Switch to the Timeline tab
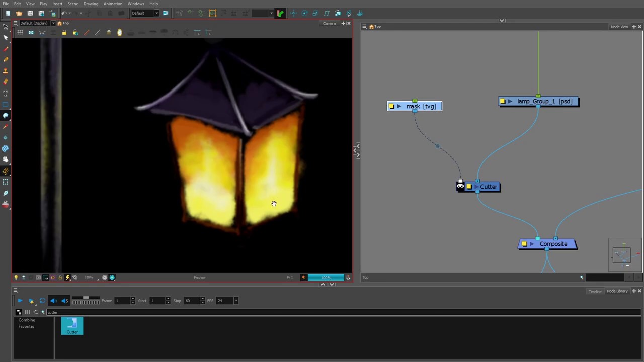The height and width of the screenshot is (362, 644). click(595, 291)
